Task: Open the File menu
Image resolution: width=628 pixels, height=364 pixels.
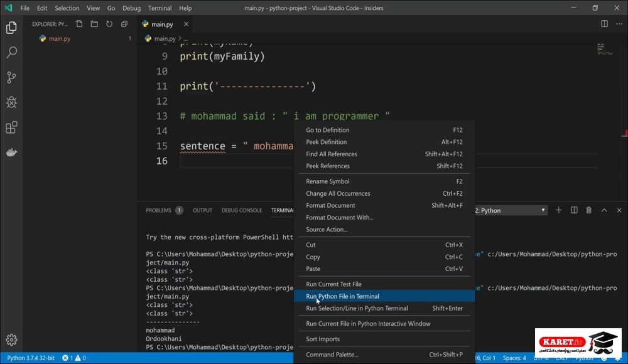Action: point(25,8)
